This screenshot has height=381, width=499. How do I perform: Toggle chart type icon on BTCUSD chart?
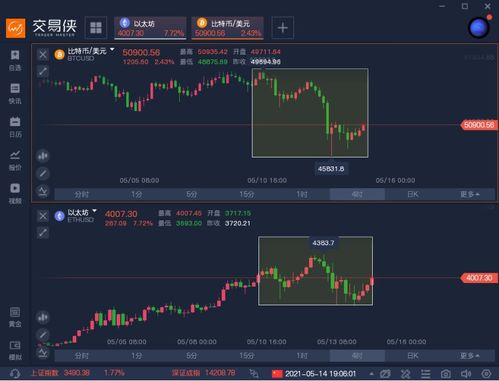[43, 156]
